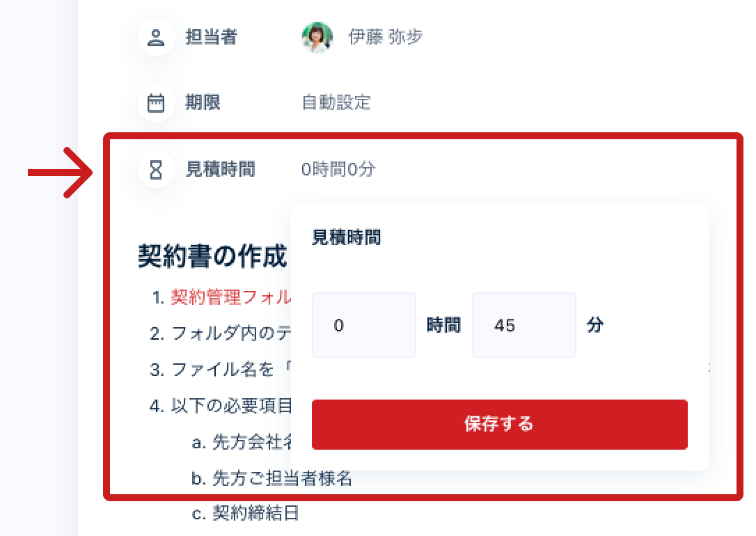Viewport: 756px width, 536px height.
Task: Click the 契約書の作成 heading
Action: [212, 256]
